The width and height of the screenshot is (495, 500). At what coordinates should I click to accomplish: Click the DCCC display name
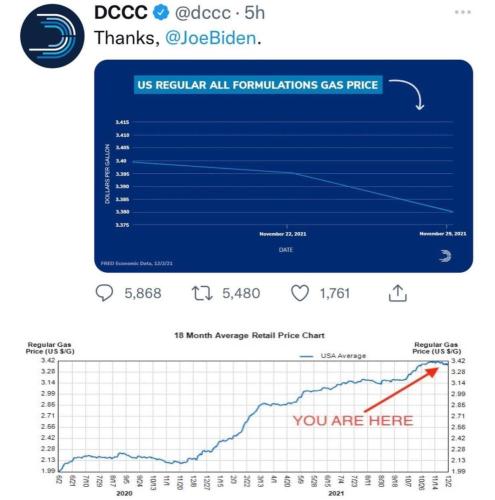(x=121, y=13)
